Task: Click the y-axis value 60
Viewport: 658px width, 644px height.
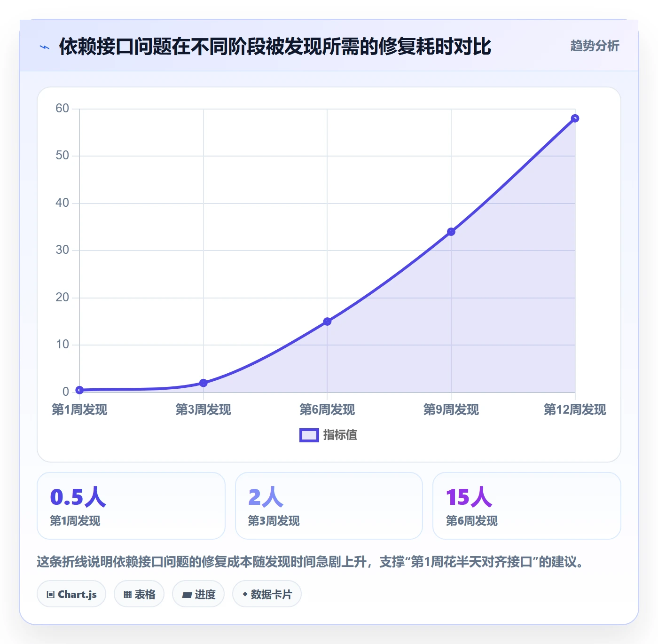Action: click(x=62, y=109)
